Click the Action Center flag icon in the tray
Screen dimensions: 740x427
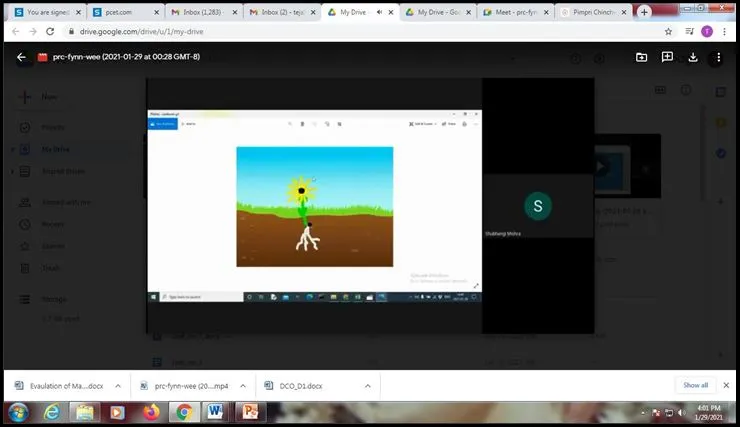[656, 413]
